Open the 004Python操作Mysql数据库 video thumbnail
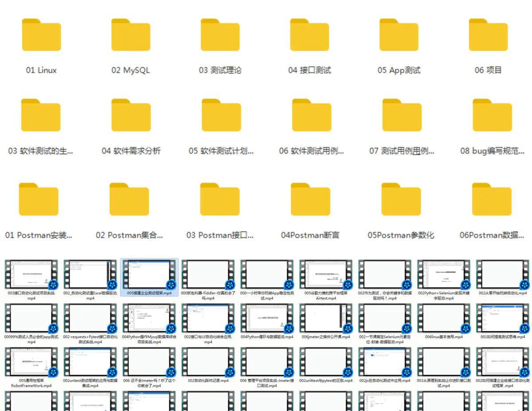The image size is (532, 411). coord(149,318)
